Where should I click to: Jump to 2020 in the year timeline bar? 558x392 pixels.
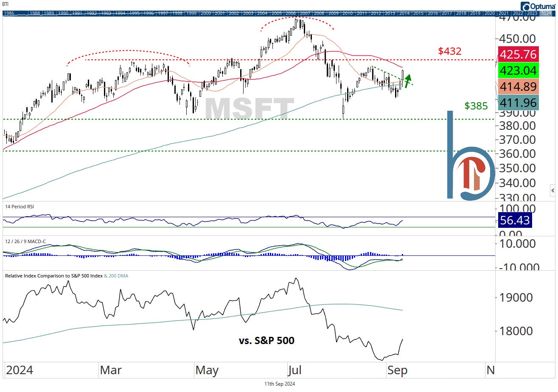pyautogui.click(x=490, y=13)
